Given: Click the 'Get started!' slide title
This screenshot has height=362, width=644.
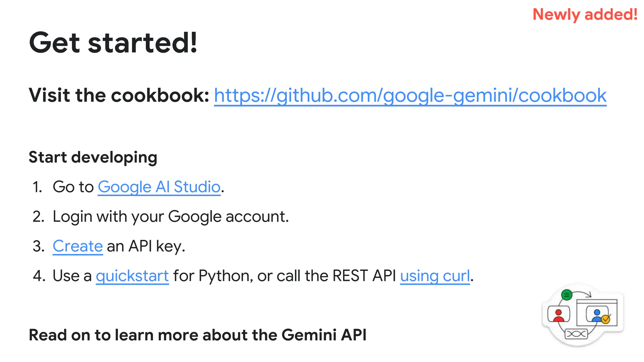Looking at the screenshot, I should point(113,43).
